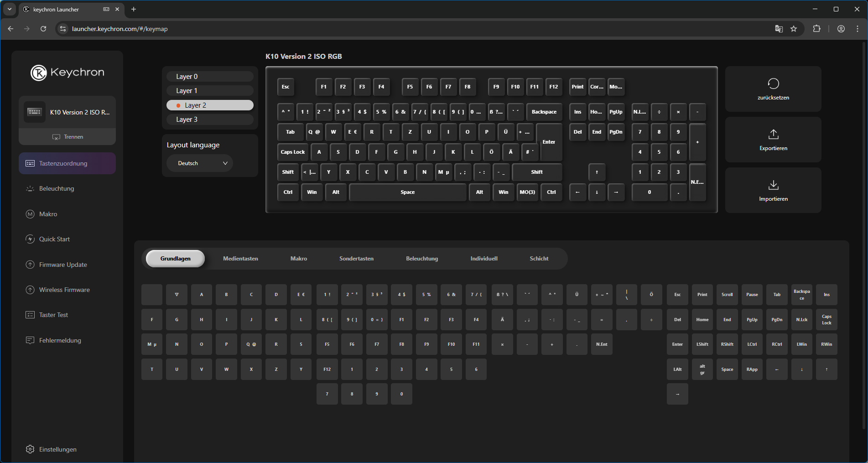Open the Makro sidebar section

pos(48,214)
